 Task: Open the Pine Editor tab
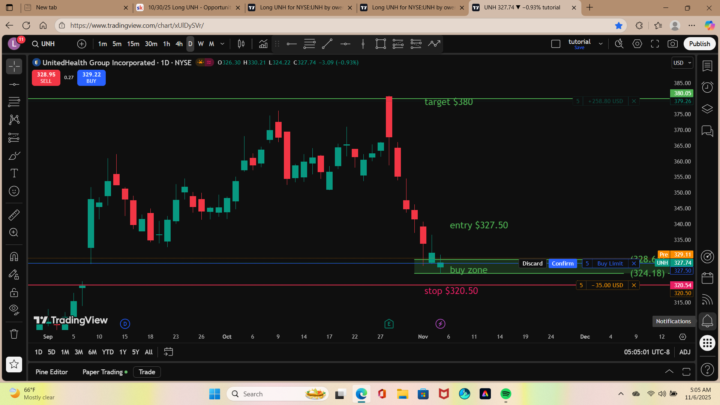(51, 372)
